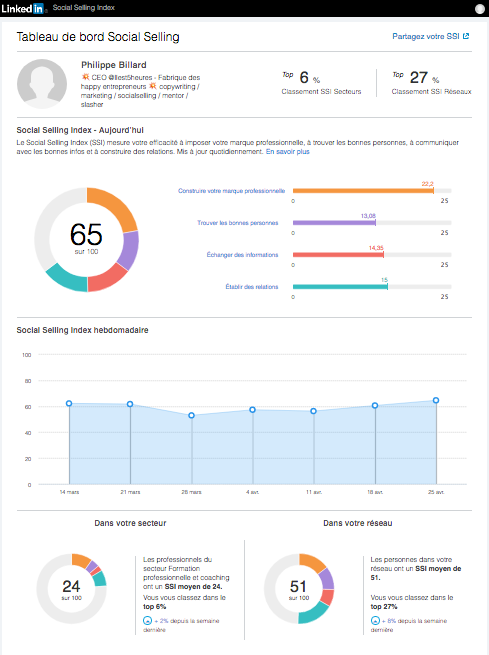The width and height of the screenshot is (489, 655).
Task: Click 'Classement SSI Réseaux' caption
Action: click(431, 91)
